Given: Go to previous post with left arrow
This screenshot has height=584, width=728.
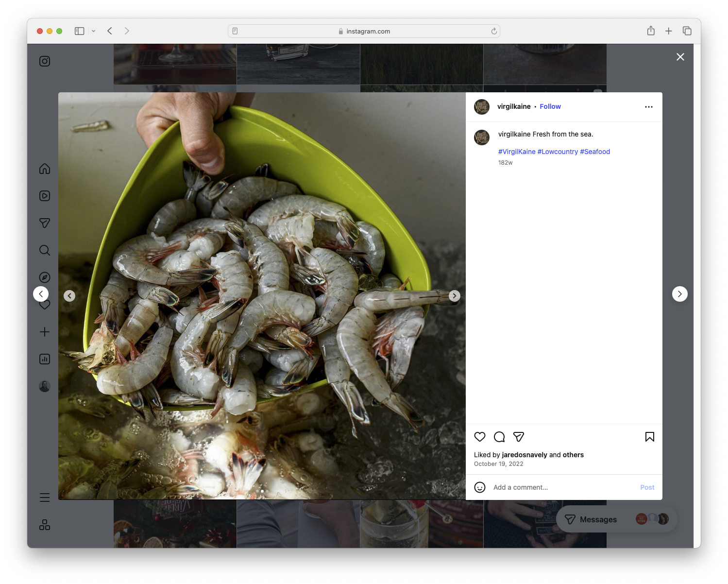Looking at the screenshot, I should 41,294.
